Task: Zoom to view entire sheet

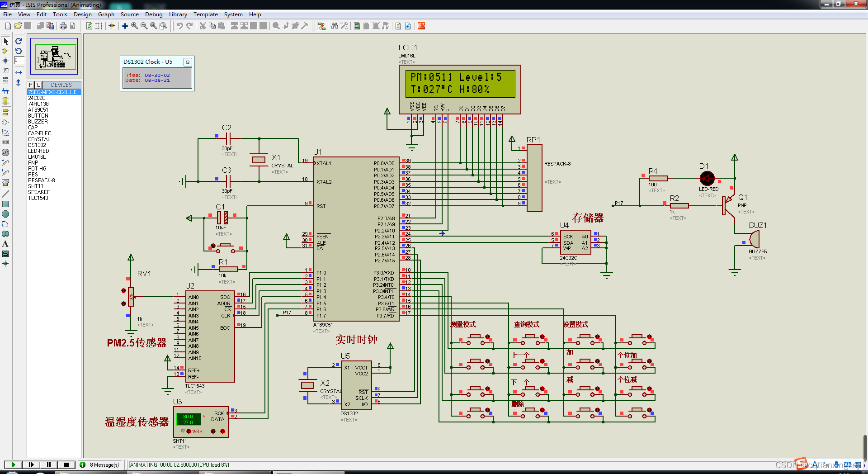Action: [153, 26]
